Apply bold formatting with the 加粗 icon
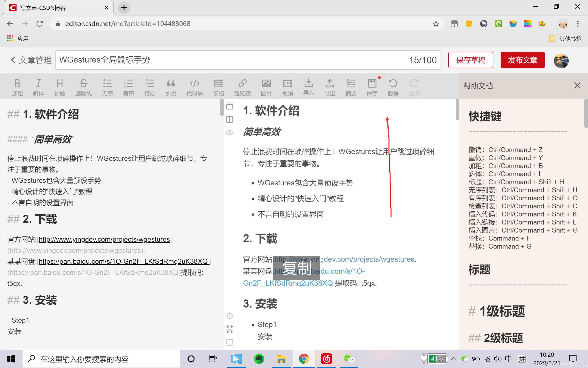 pos(17,87)
